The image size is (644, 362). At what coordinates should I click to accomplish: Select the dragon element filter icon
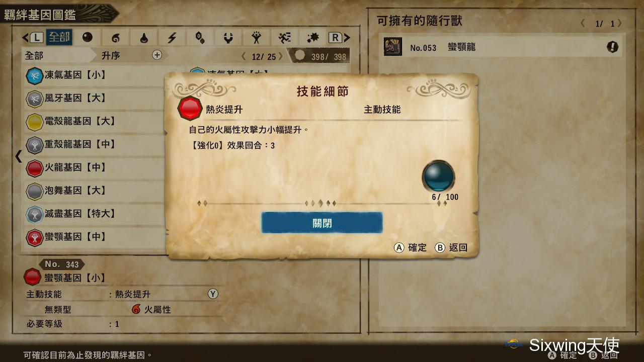click(x=228, y=38)
